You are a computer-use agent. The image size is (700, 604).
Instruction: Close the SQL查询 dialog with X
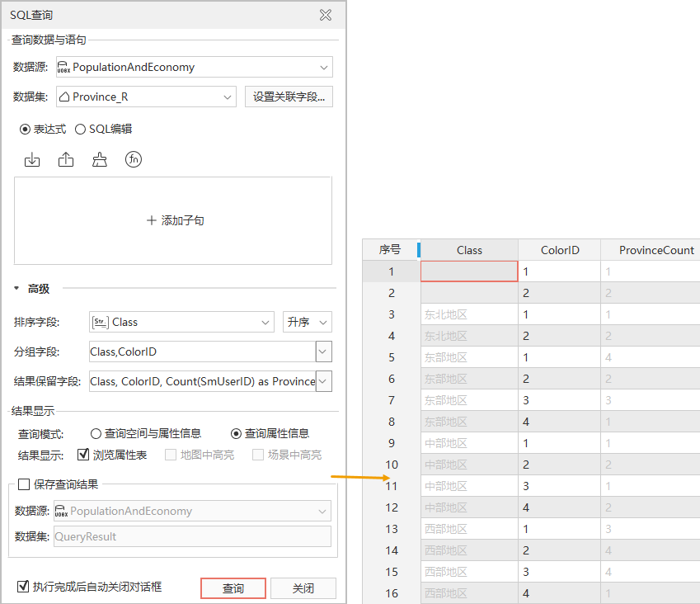(326, 15)
